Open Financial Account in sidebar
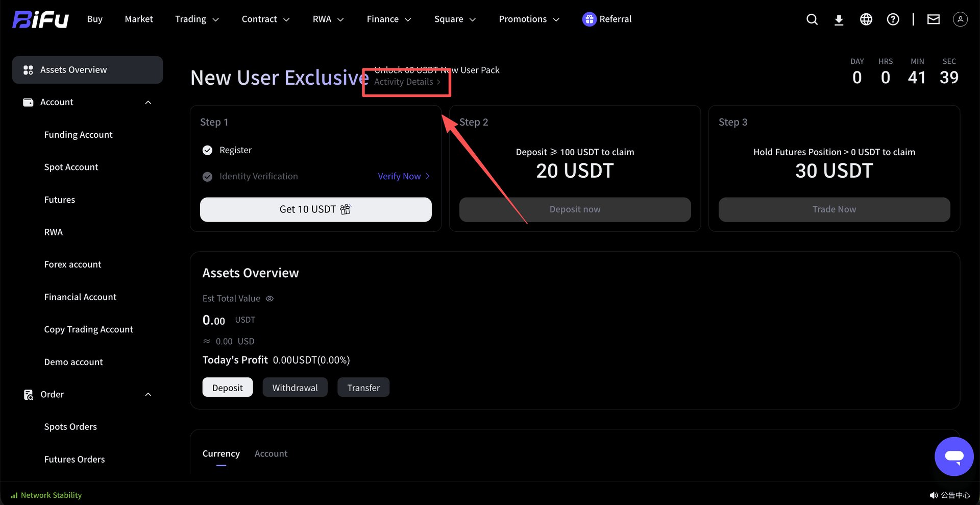The image size is (980, 505). (80, 297)
